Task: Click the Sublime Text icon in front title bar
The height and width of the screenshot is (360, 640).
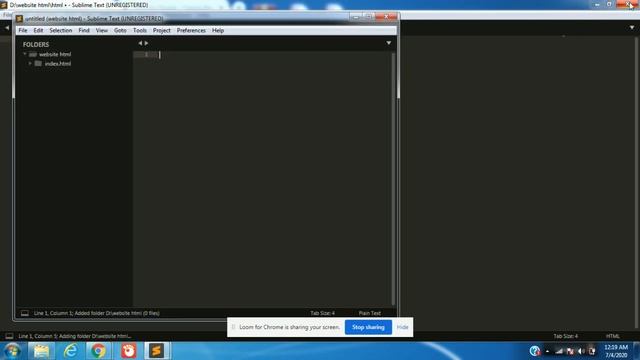Action: tap(19, 18)
